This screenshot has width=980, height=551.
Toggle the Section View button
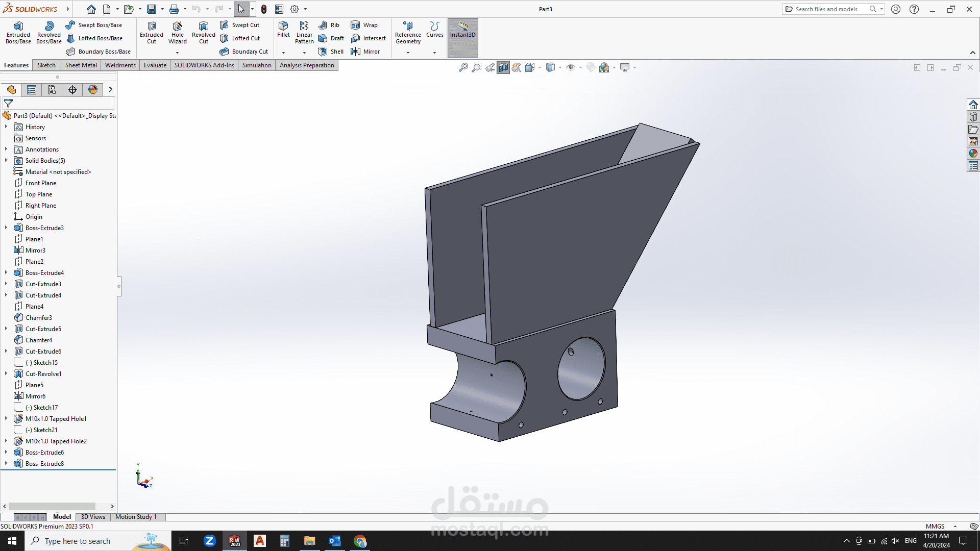click(503, 67)
